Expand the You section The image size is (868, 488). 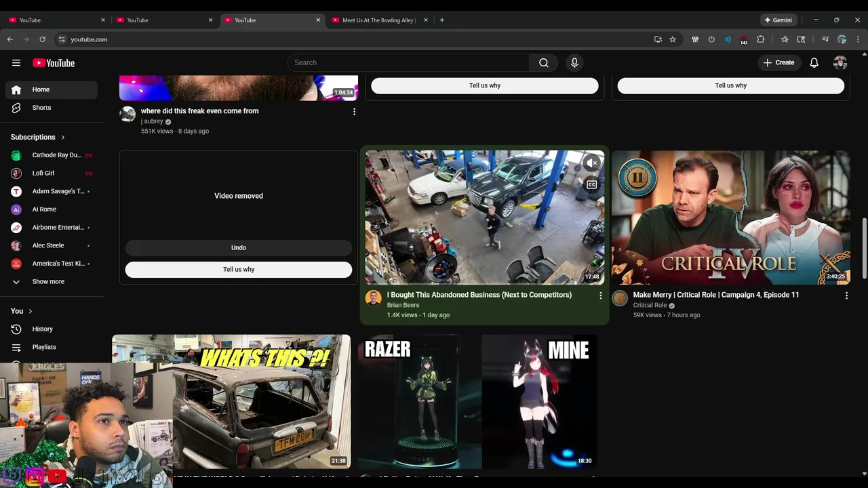(x=22, y=310)
